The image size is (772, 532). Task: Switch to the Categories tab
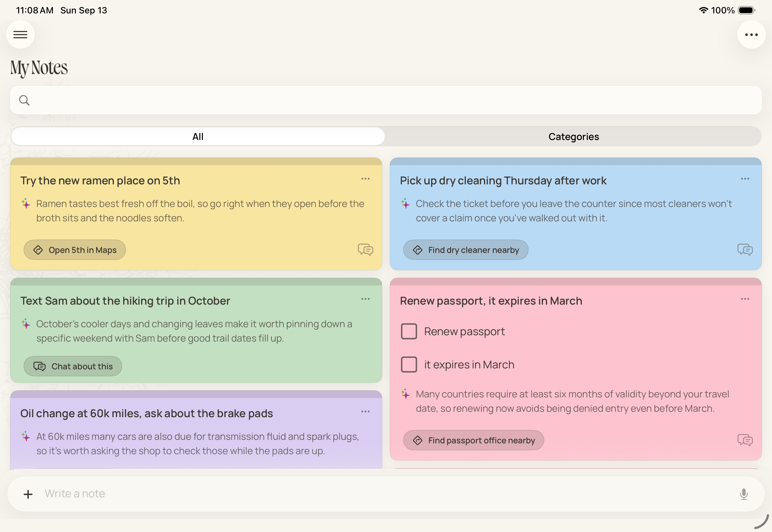pos(574,137)
